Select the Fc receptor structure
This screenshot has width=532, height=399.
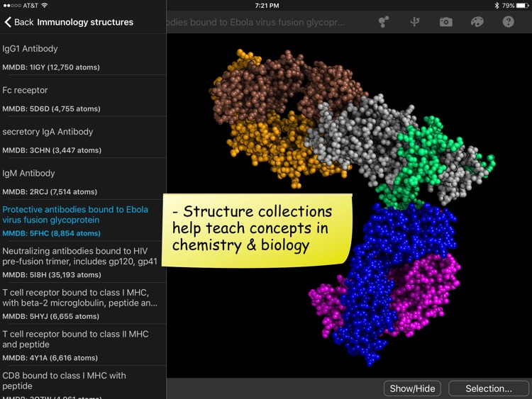point(83,96)
